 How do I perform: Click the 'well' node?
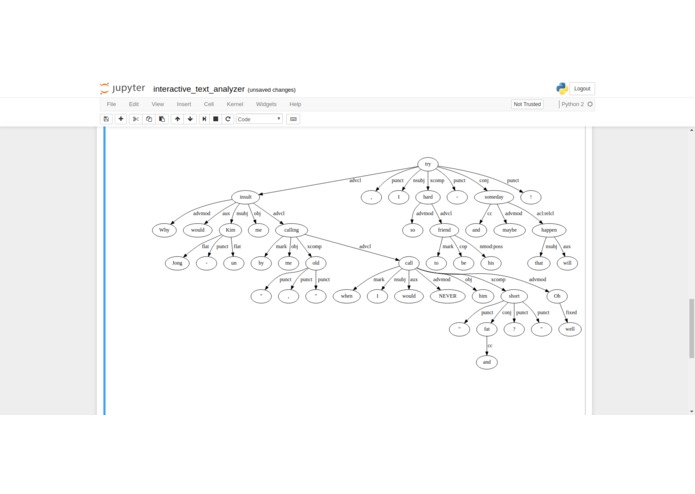pos(570,329)
